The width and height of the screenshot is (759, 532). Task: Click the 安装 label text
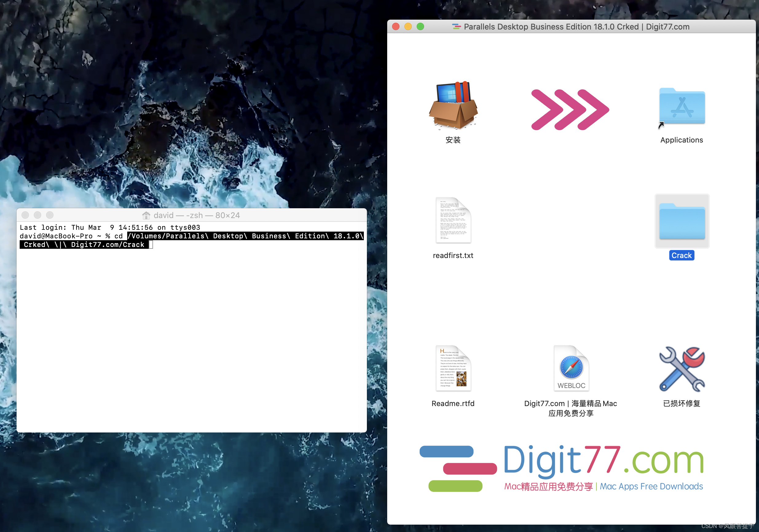[x=453, y=140]
